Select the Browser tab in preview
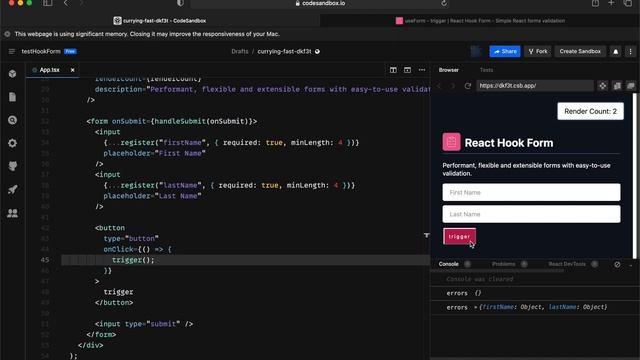Viewport: 640px width, 360px height. click(x=449, y=70)
